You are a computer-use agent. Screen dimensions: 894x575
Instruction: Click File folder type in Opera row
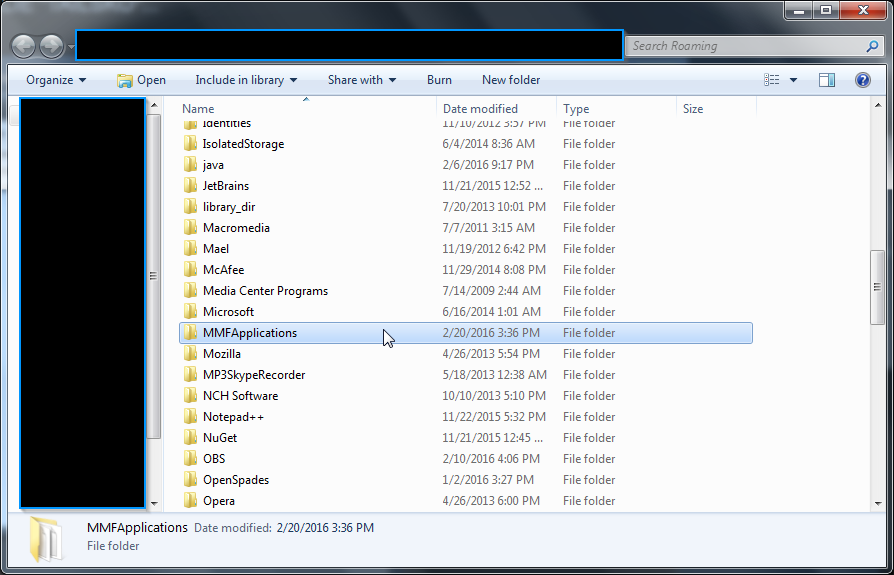pyautogui.click(x=589, y=501)
